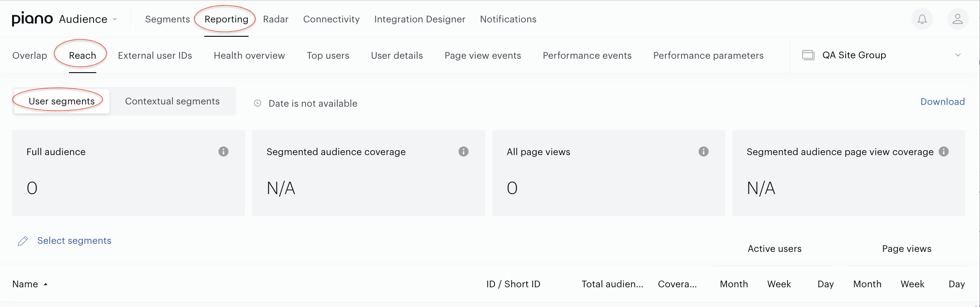980x307 pixels.
Task: Click the pencil icon beside Select segments
Action: (x=23, y=241)
